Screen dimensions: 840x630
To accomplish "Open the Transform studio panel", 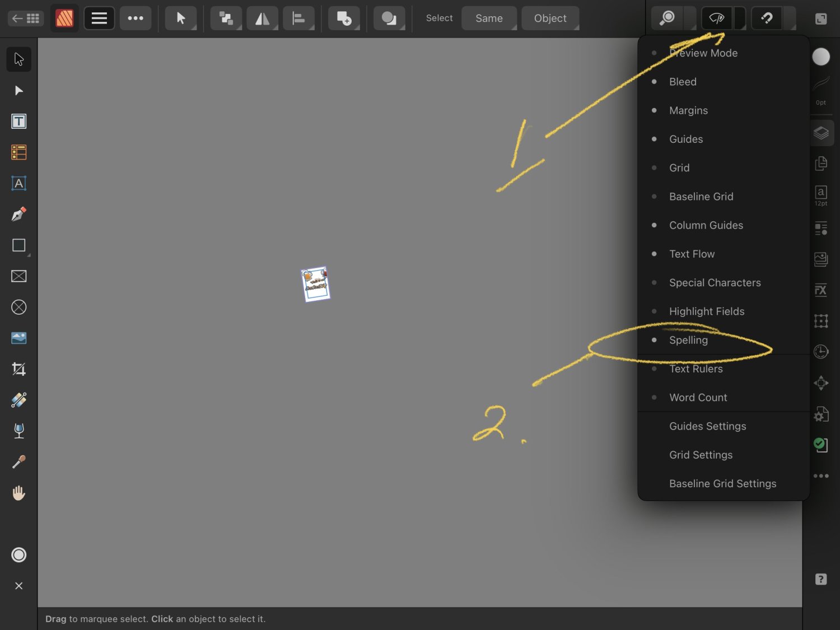I will [x=821, y=321].
